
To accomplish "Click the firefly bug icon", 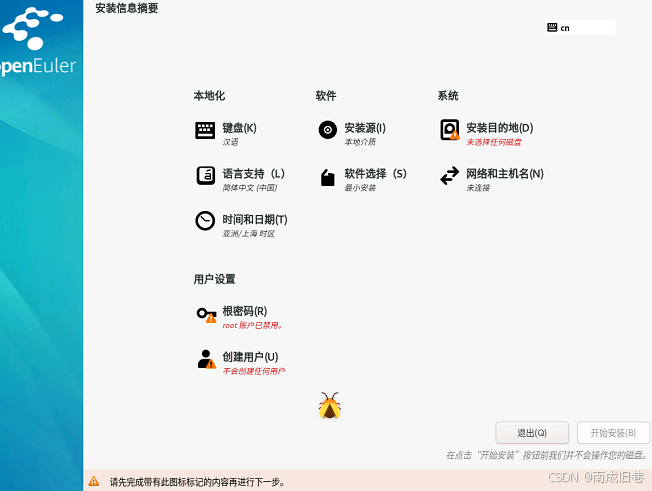I will pos(330,405).
